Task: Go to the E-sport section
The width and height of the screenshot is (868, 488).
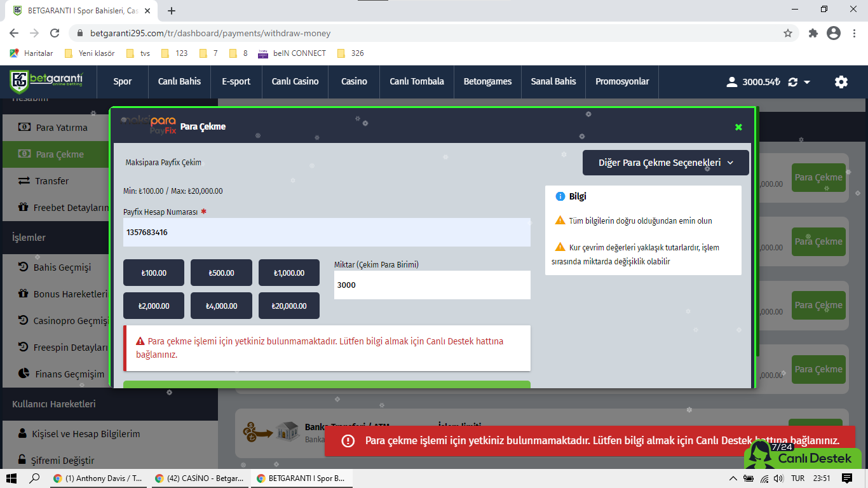Action: pyautogui.click(x=236, y=81)
